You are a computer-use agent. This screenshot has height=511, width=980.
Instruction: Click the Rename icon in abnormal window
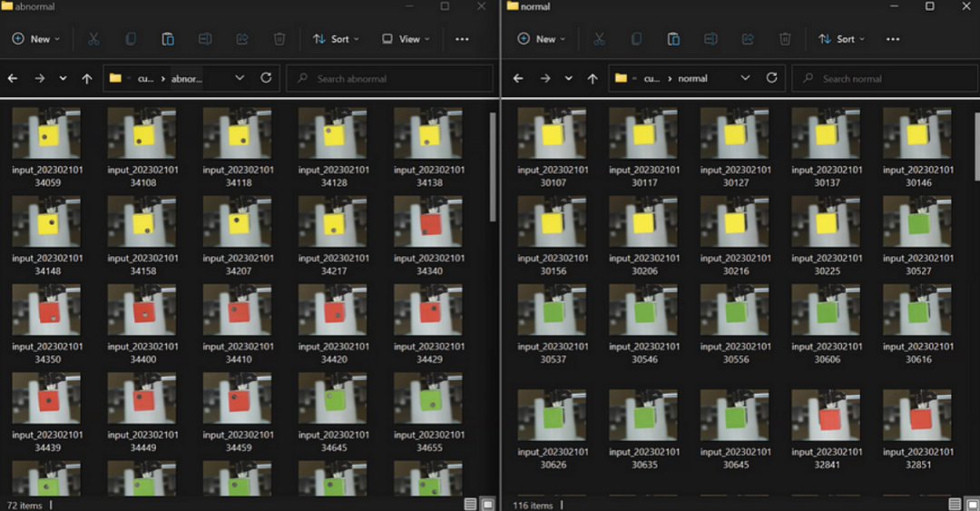[205, 39]
